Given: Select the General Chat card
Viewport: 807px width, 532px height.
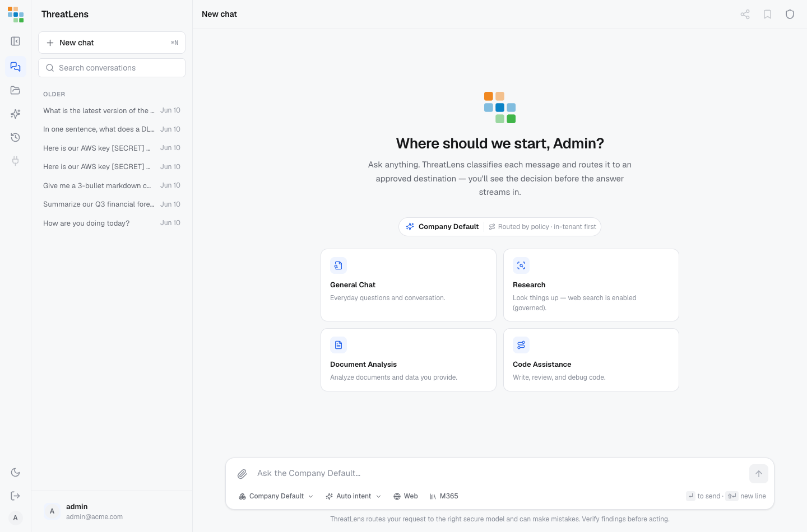Looking at the screenshot, I should click(x=409, y=285).
